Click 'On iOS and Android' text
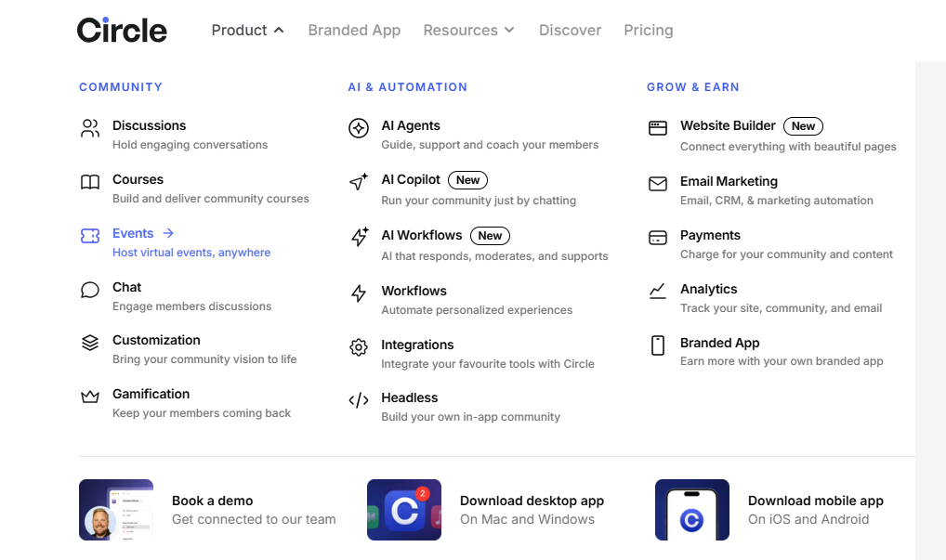Screen dimensions: 946x560 click(808, 519)
